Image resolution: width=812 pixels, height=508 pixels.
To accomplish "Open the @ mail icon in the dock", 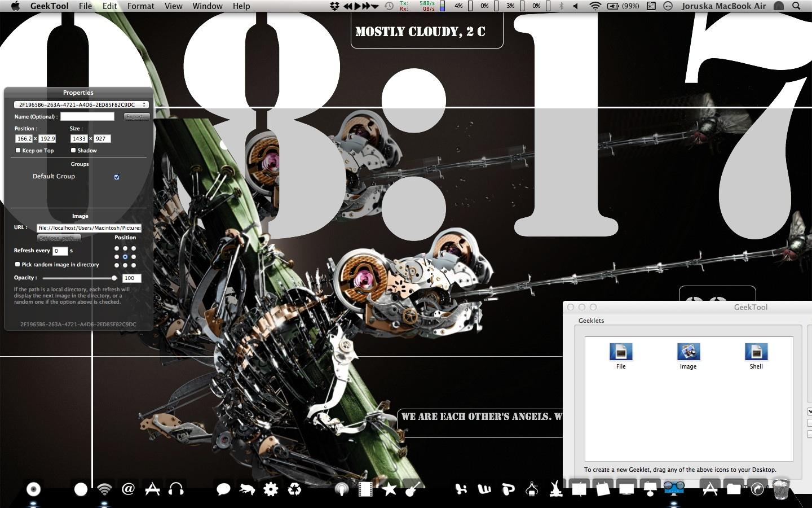I will pos(129,489).
